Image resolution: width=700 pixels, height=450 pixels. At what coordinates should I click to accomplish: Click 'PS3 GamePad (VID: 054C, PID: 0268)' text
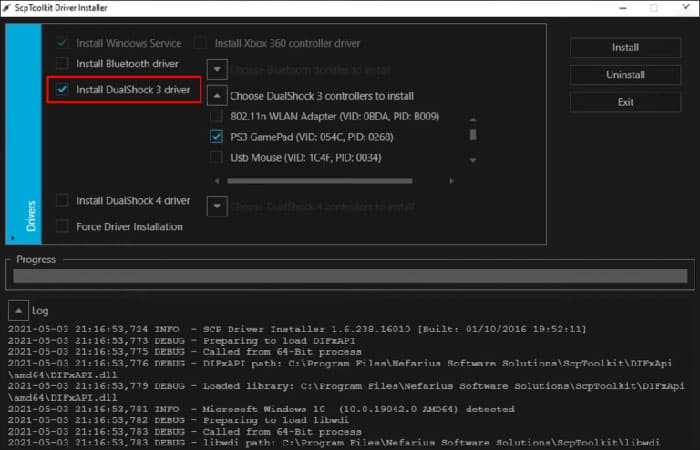tap(312, 137)
